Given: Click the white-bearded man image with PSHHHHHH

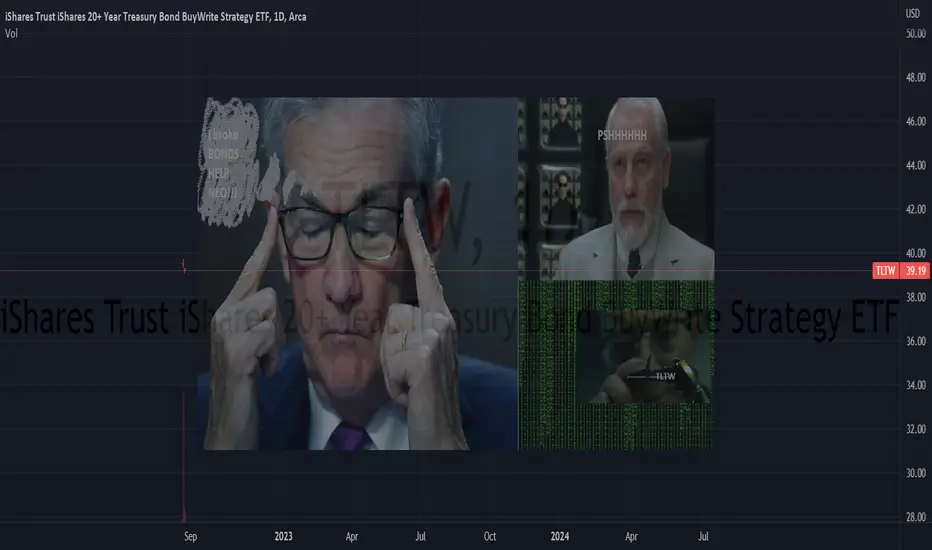Looking at the screenshot, I should point(616,188).
